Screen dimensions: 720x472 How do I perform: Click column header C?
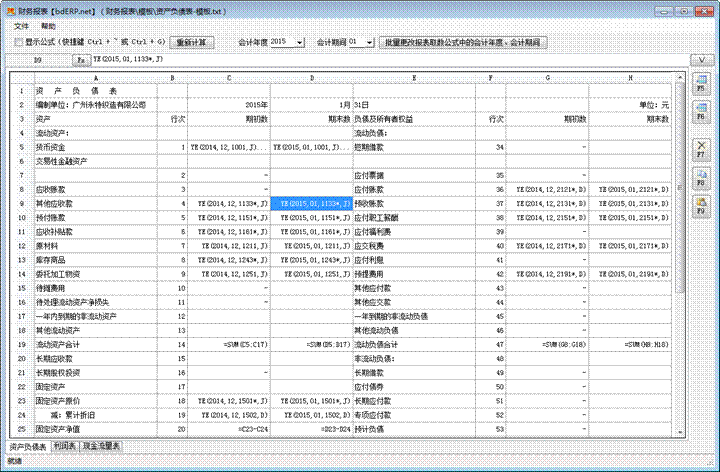[x=229, y=78]
